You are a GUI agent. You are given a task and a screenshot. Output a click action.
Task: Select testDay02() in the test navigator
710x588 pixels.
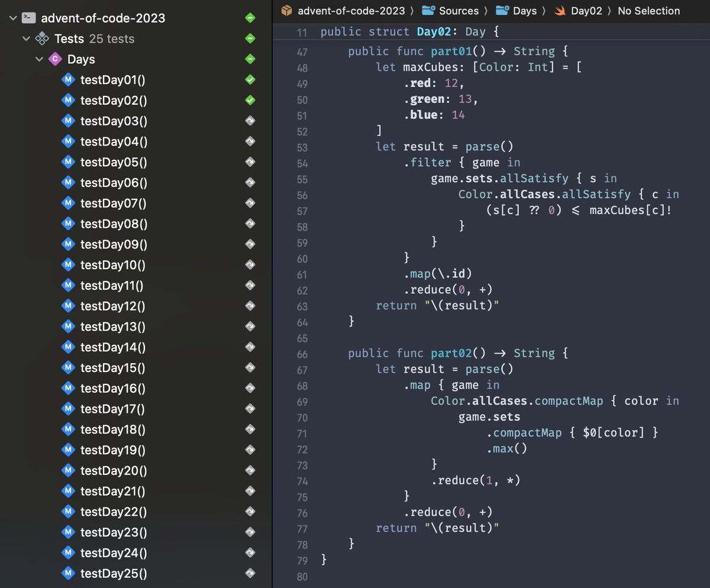pyautogui.click(x=113, y=101)
